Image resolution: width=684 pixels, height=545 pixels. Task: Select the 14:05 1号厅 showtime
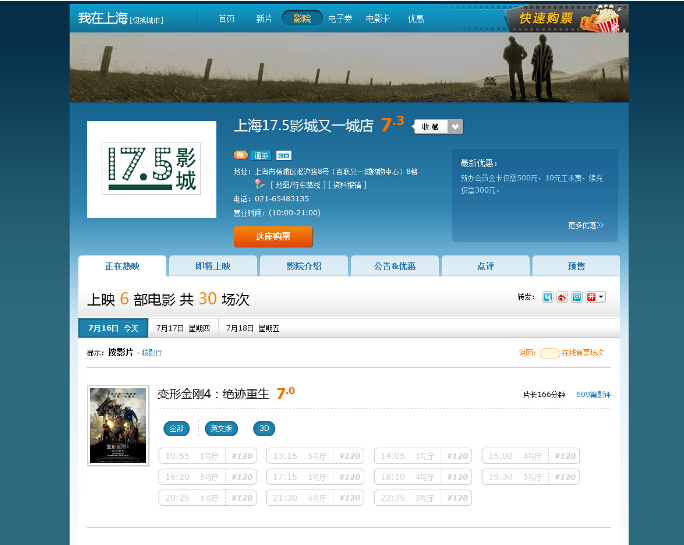click(423, 456)
